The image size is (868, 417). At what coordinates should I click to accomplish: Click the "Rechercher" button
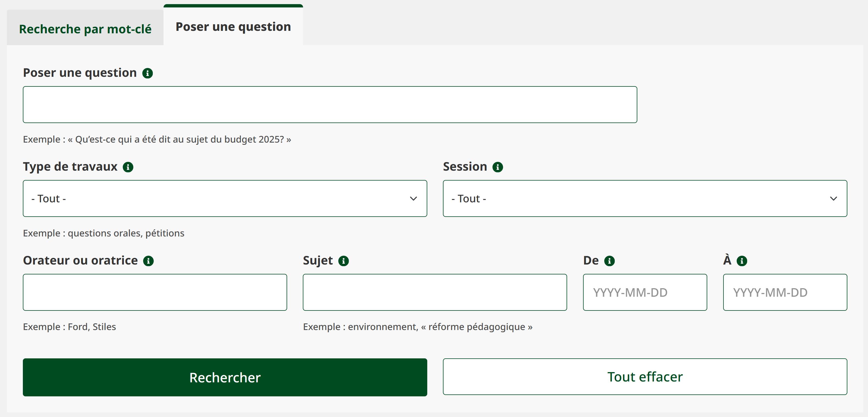(x=225, y=377)
